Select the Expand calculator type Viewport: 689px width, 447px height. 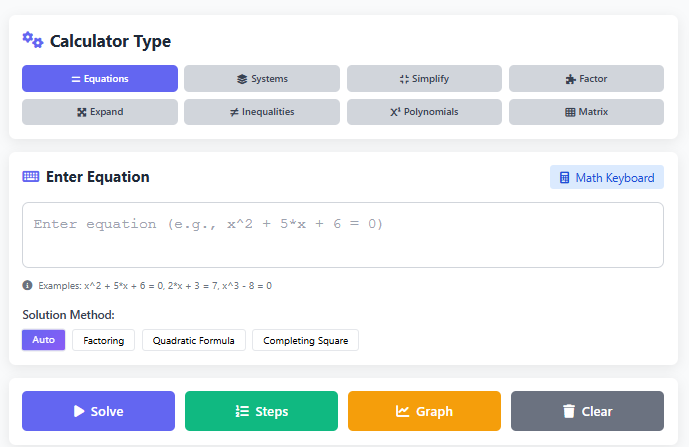click(x=100, y=112)
